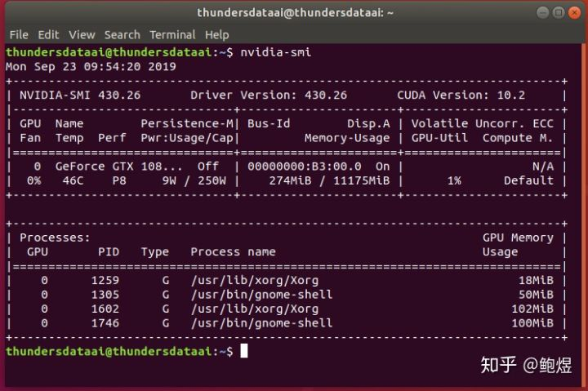
Task: Click the 102MiB memory usage value
Action: tap(532, 309)
